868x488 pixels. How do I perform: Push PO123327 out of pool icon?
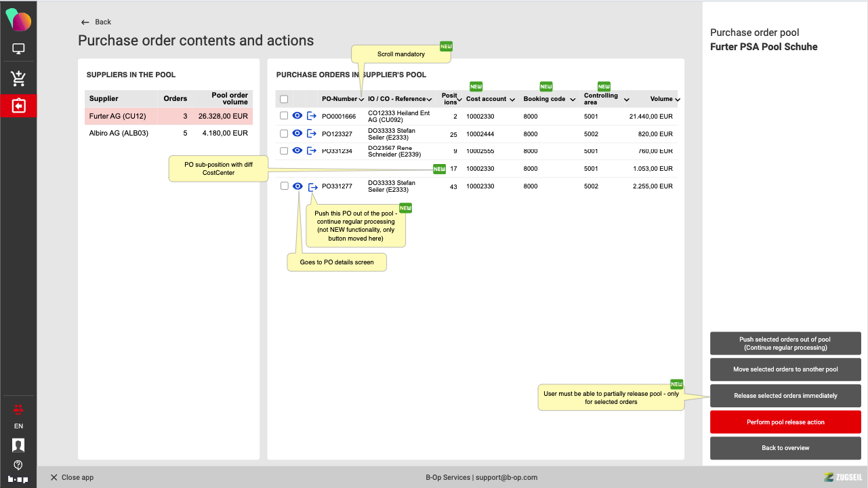(x=312, y=134)
